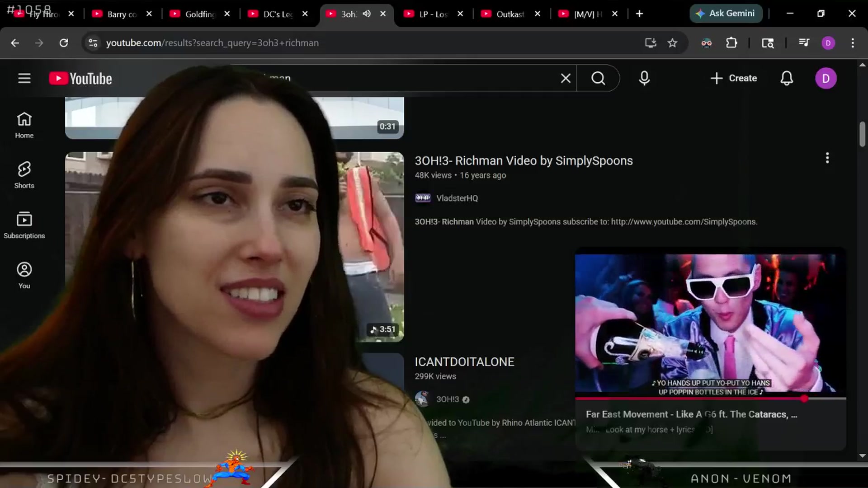Open Subscriptions in the sidebar

click(24, 225)
